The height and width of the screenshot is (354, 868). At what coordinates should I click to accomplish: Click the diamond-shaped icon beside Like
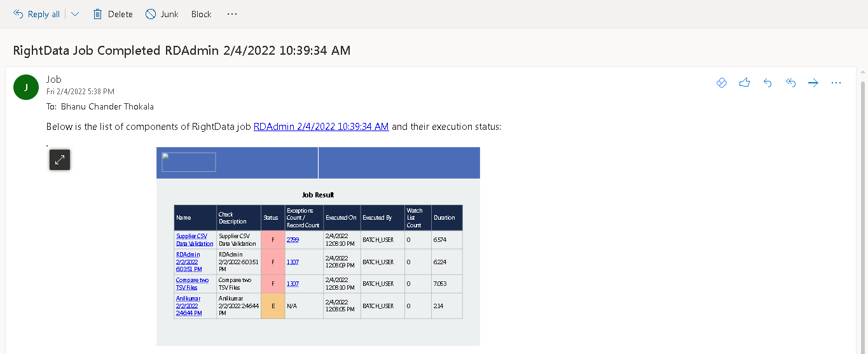pos(722,83)
